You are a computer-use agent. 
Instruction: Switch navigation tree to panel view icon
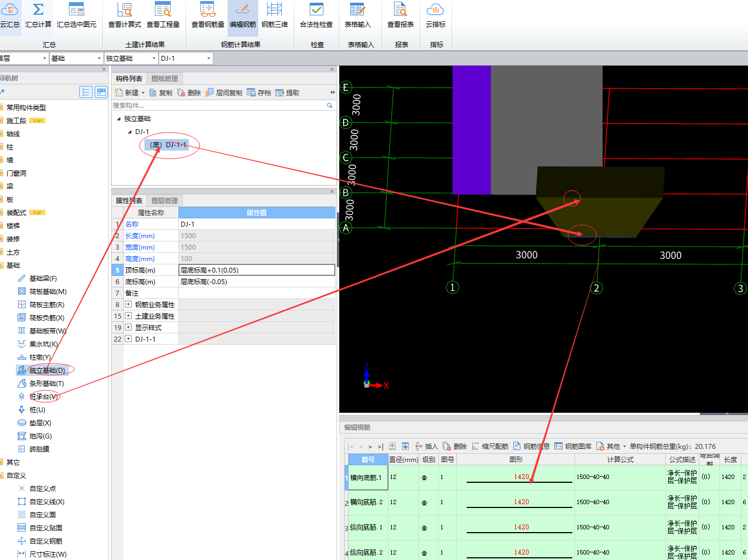(101, 92)
